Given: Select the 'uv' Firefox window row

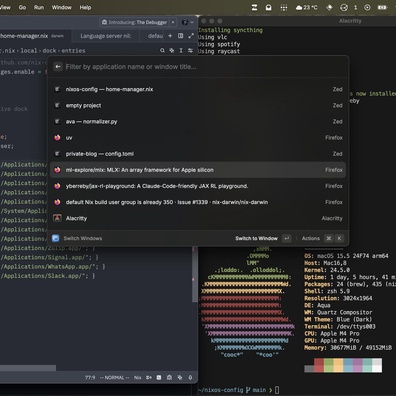Looking at the screenshot, I should click(x=198, y=138).
